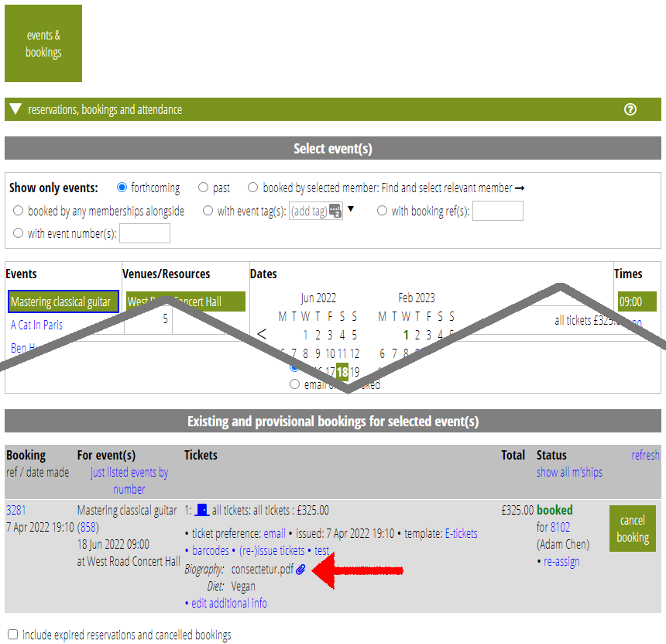Viewport: 666px width, 644px height.
Task: Open event number (858) link
Action: [88, 527]
